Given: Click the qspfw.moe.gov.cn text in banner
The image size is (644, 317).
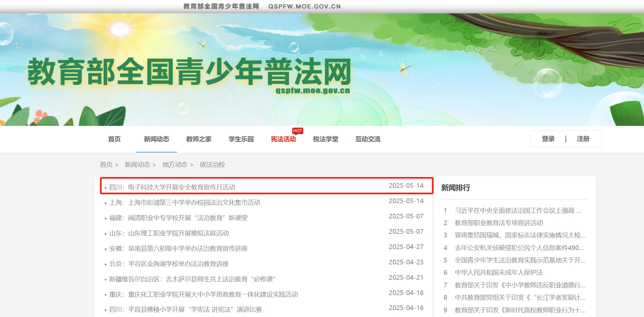Looking at the screenshot, I should click(313, 91).
